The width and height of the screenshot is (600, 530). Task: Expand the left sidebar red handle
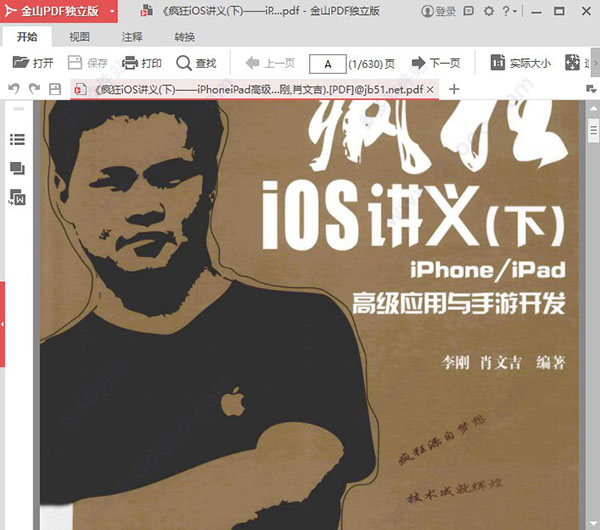coord(2,324)
